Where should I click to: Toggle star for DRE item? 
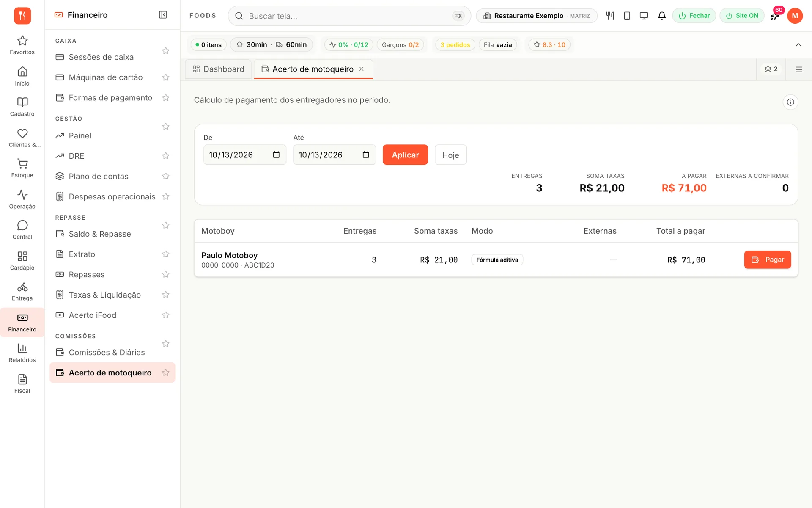click(166, 156)
